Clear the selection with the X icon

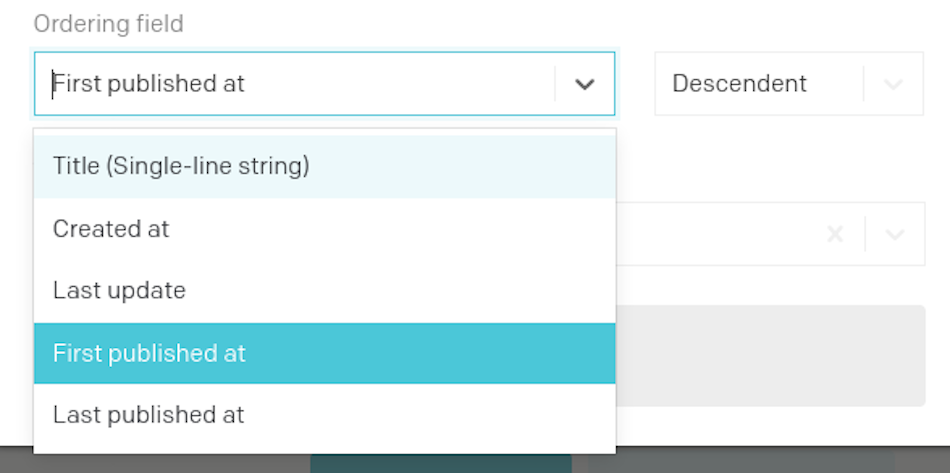(835, 234)
